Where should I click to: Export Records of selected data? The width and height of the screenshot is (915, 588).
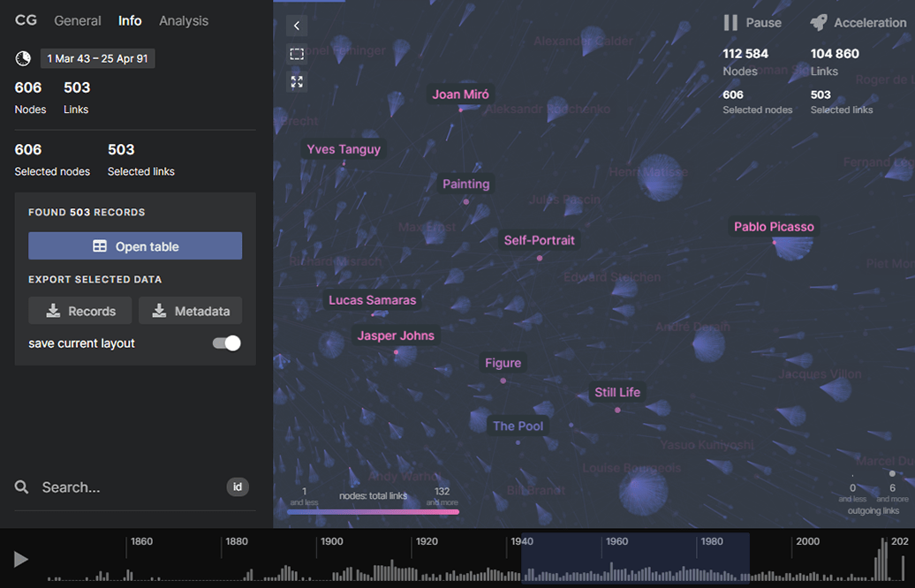(80, 311)
